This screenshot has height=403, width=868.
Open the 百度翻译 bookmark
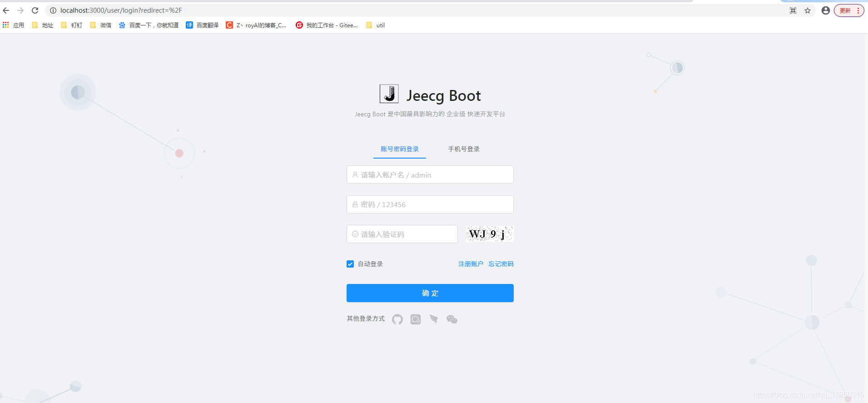203,25
